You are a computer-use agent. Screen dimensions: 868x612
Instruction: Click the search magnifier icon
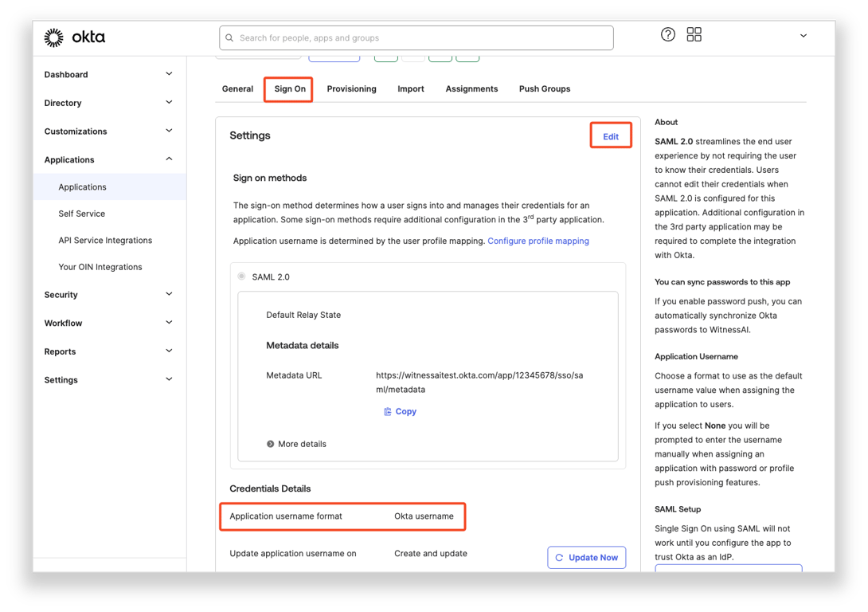pos(230,38)
